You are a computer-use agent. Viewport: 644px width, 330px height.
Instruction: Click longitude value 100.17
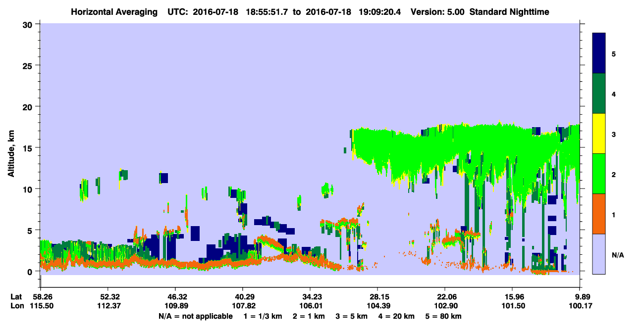point(580,306)
